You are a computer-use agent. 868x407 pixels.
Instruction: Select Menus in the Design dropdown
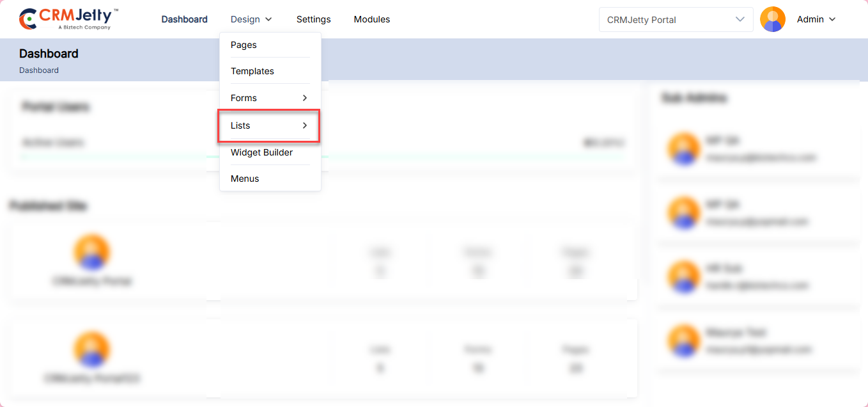pyautogui.click(x=245, y=179)
